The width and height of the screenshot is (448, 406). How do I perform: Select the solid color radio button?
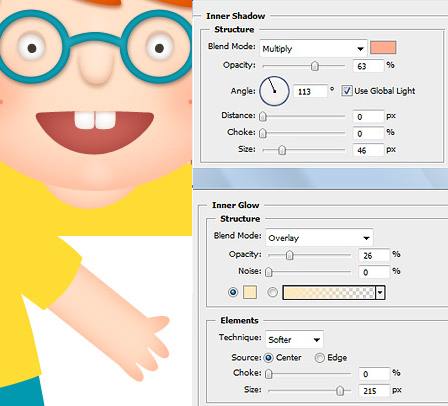(x=233, y=292)
